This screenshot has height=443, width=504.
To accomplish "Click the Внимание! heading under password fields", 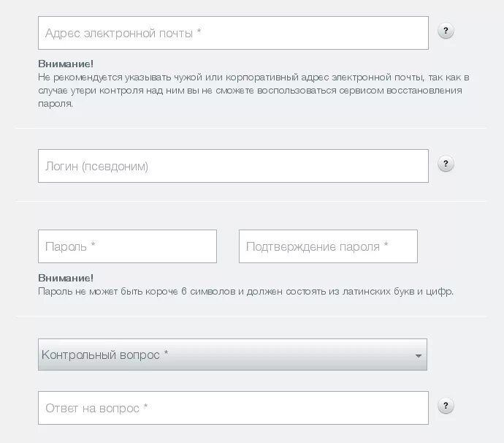I will (x=66, y=278).
